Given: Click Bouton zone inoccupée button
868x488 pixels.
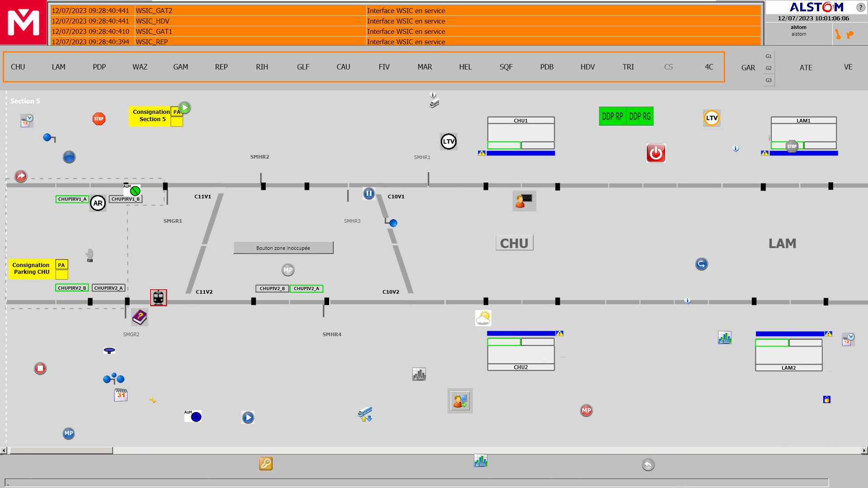Looking at the screenshot, I should 283,247.
